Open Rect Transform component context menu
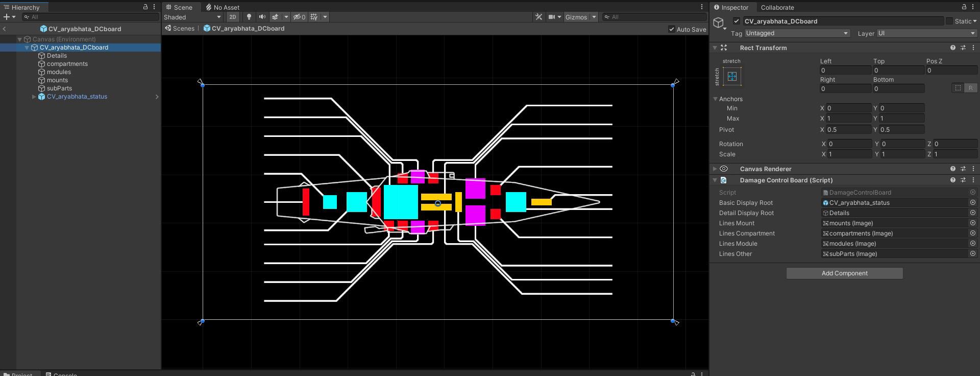This screenshot has height=376, width=980. 973,48
